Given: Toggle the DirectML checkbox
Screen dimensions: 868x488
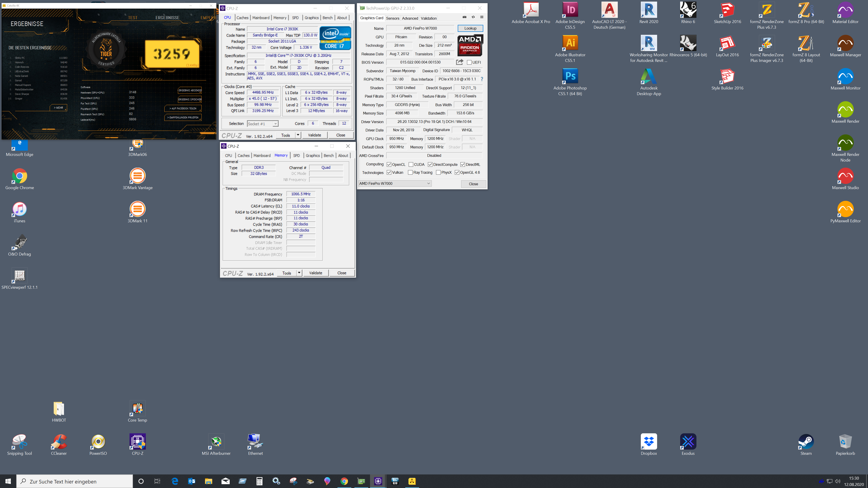Looking at the screenshot, I should (463, 164).
